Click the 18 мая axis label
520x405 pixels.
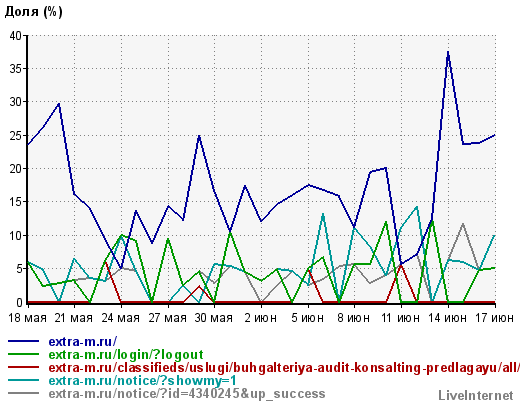click(27, 318)
